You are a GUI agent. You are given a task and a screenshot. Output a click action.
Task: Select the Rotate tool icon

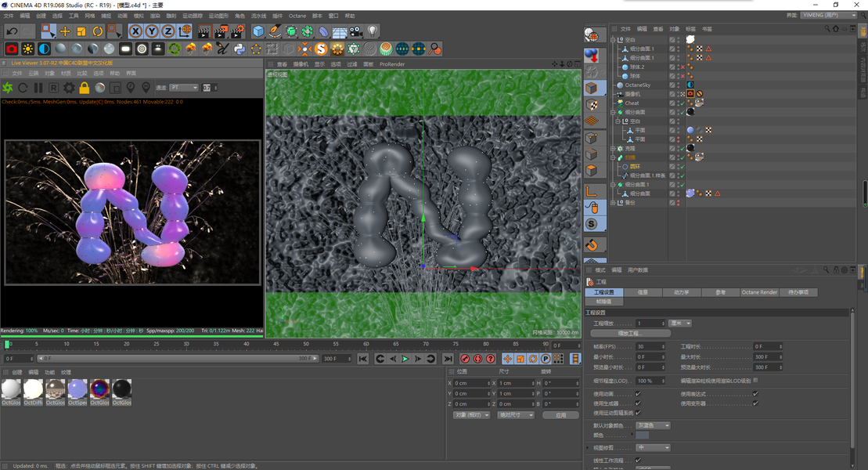point(97,31)
